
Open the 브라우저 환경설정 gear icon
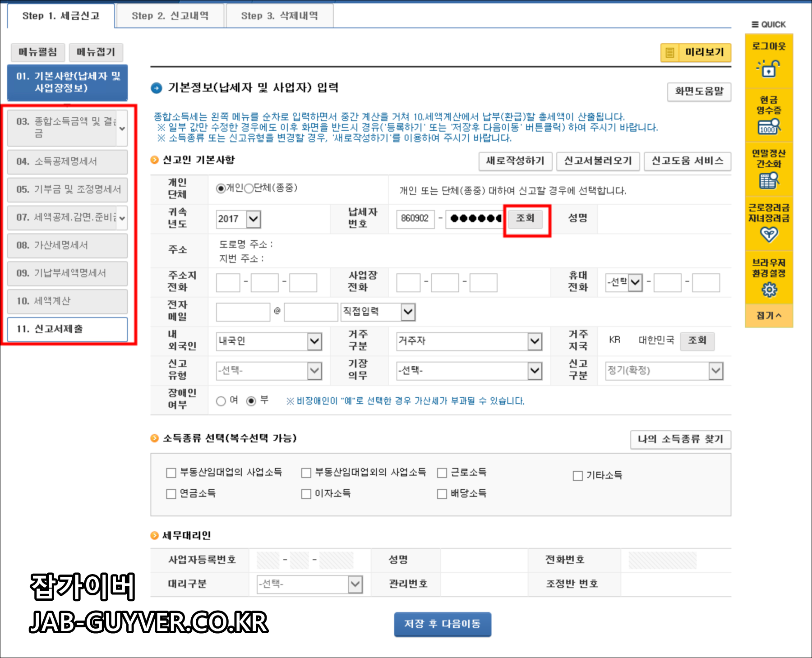tap(769, 289)
